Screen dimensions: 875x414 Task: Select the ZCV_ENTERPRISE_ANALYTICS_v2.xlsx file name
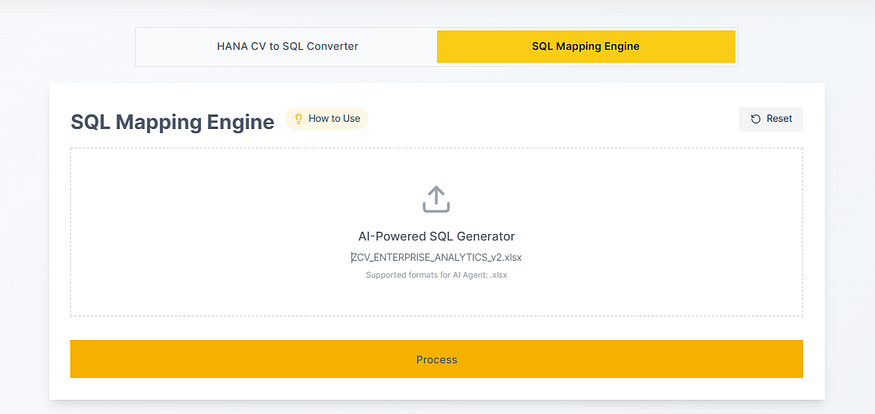[437, 257]
